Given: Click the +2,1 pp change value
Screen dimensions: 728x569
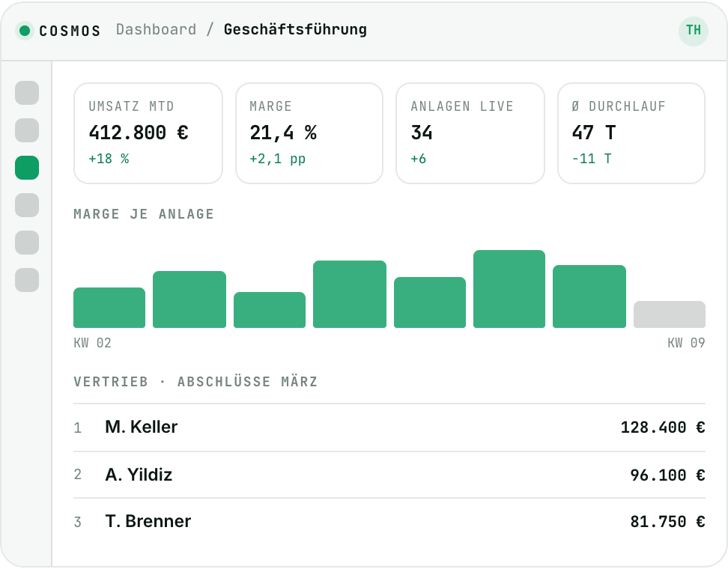Looking at the screenshot, I should click(278, 159).
